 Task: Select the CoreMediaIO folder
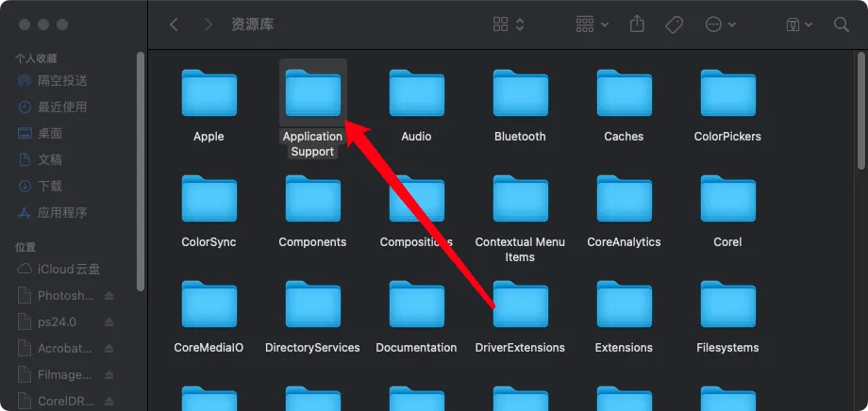[209, 304]
